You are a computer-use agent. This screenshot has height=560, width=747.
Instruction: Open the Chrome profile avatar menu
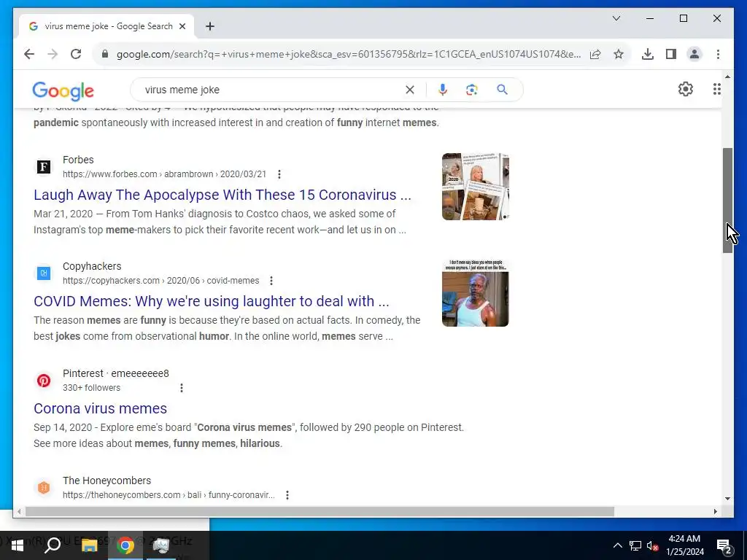tap(694, 54)
